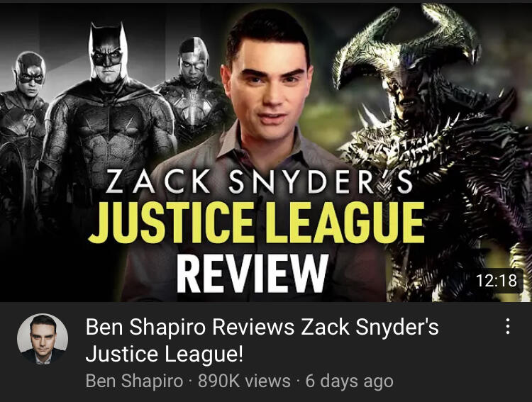
Task: Open the Ben Shapiro channel name
Action: tap(134, 381)
